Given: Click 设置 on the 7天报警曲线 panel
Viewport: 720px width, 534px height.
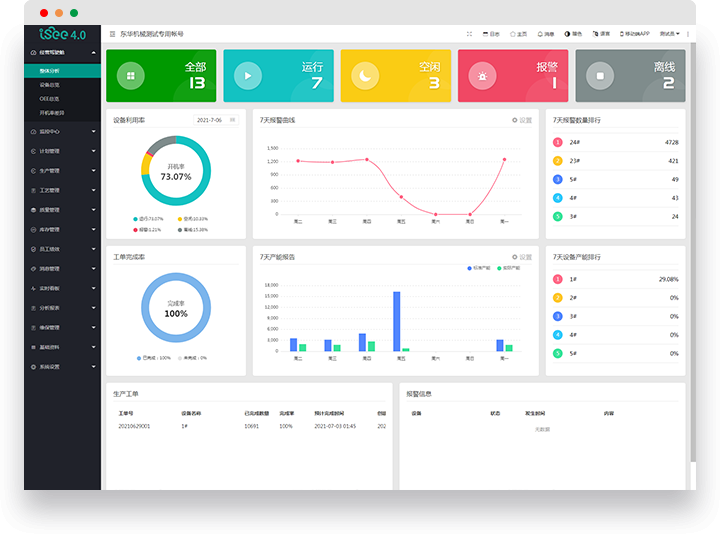Looking at the screenshot, I should pos(521,120).
